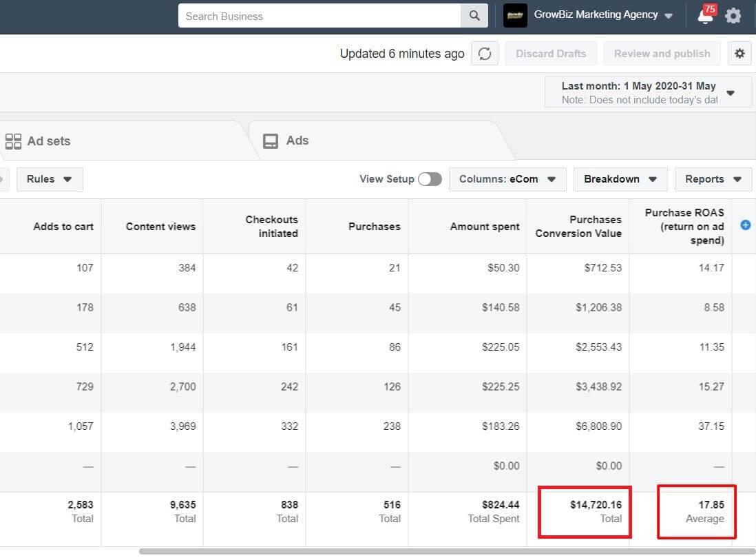
Task: Click the Discard Drafts button
Action: coord(551,54)
